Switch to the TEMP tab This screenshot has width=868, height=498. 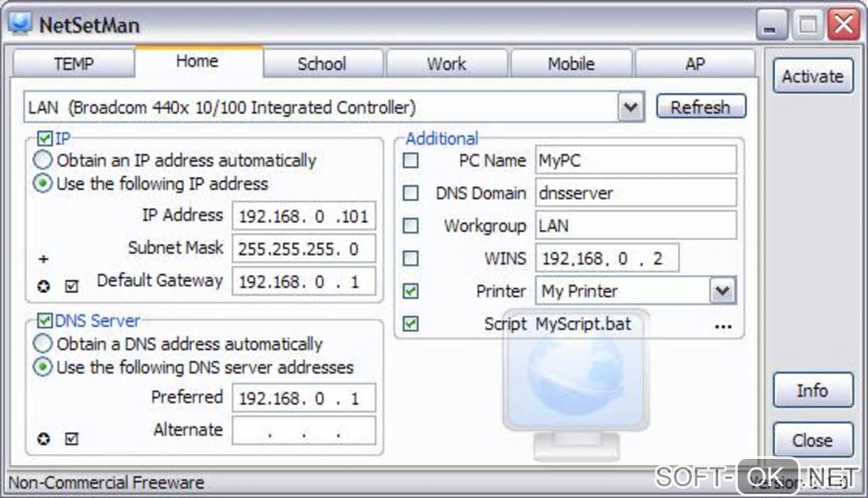(74, 64)
